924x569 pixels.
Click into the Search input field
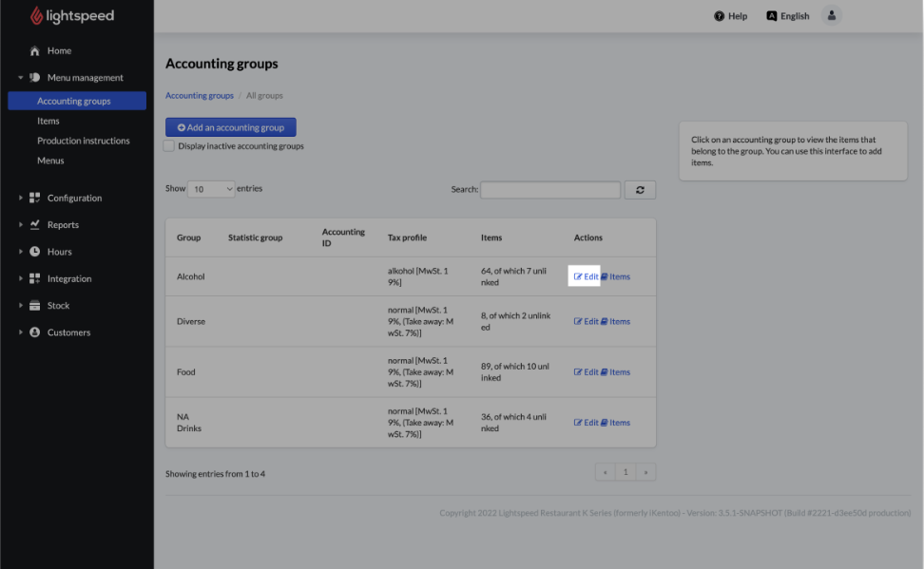point(549,190)
